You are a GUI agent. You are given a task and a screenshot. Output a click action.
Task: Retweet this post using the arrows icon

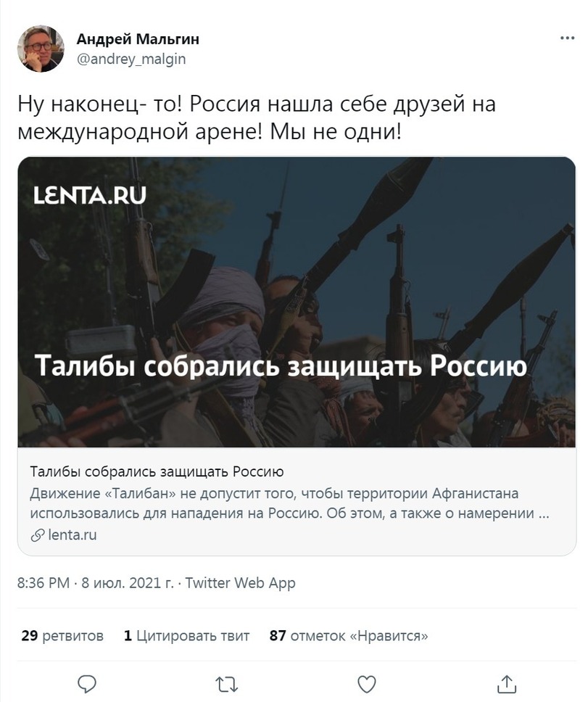pos(227,682)
